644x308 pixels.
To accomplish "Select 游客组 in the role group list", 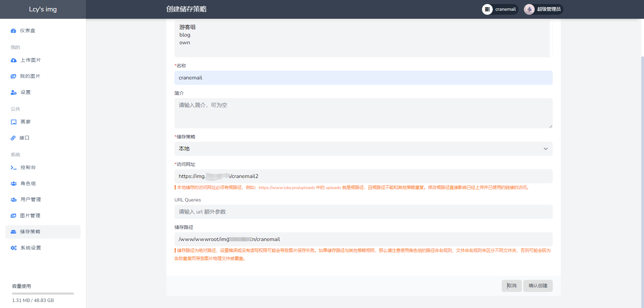I will (187, 27).
